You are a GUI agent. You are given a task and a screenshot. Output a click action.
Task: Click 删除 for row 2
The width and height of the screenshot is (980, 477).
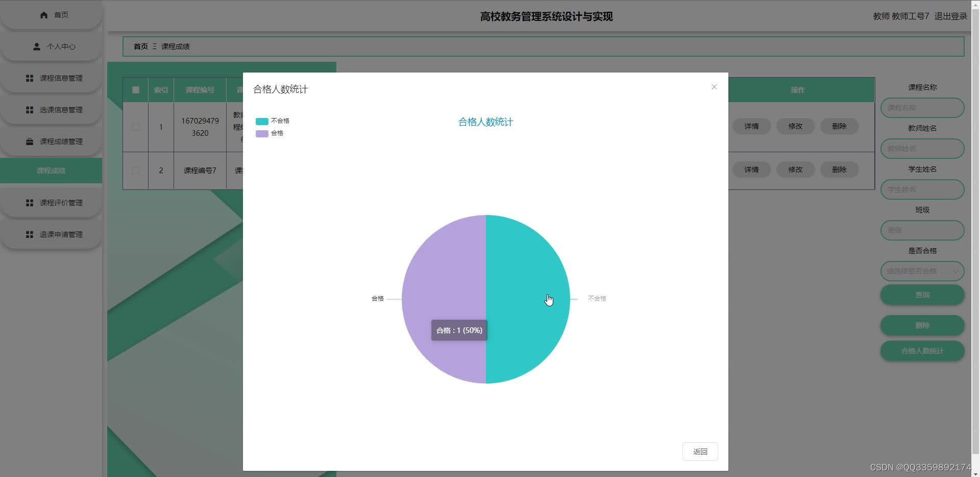click(839, 170)
